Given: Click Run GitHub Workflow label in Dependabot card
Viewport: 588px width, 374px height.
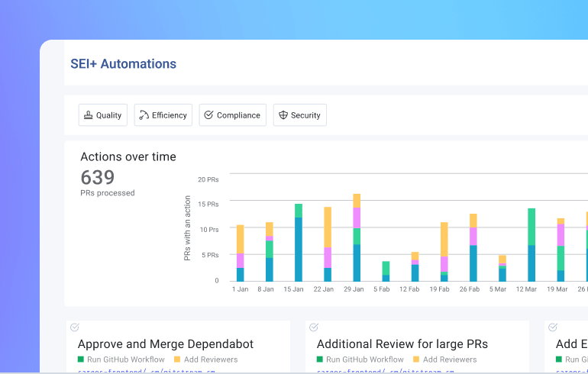Looking at the screenshot, I should pyautogui.click(x=126, y=359).
